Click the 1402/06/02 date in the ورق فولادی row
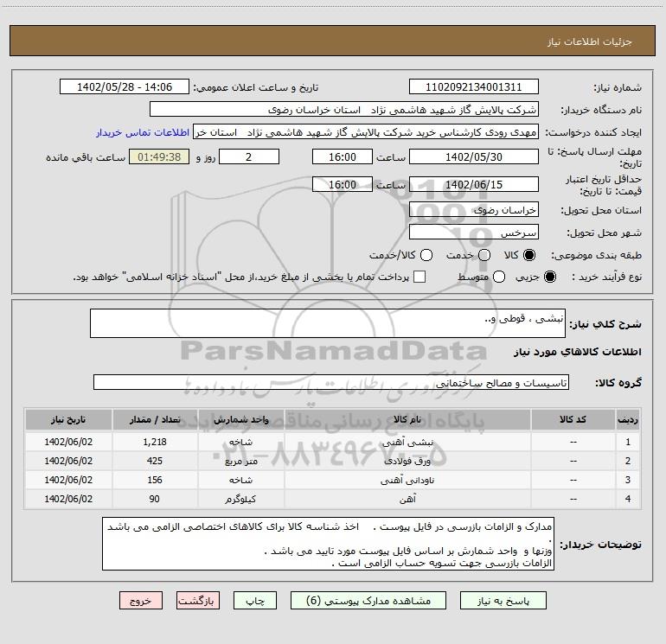 tap(68, 461)
